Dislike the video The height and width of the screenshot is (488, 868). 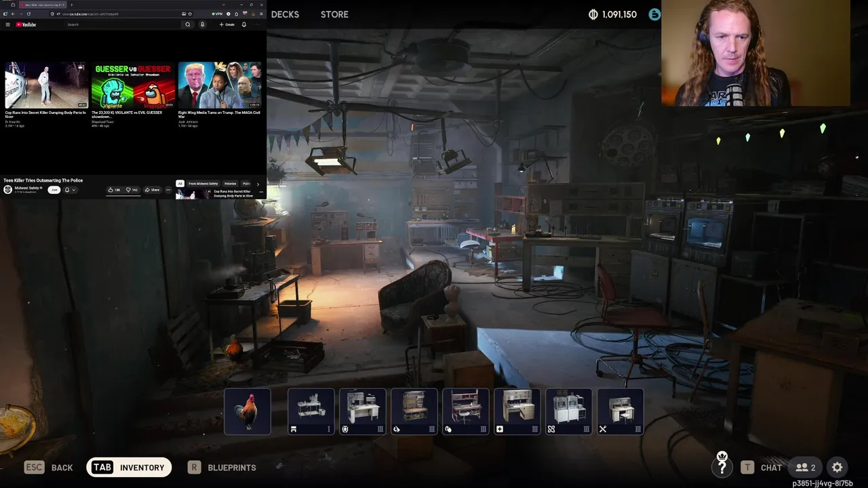[132, 190]
